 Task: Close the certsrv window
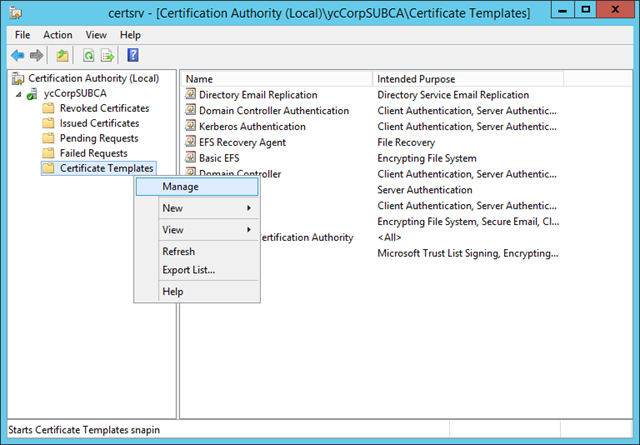coord(615,9)
